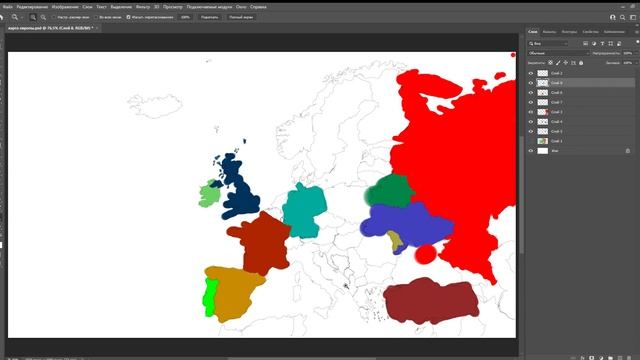
Task: Open the Фильтр menu
Action: [143, 7]
